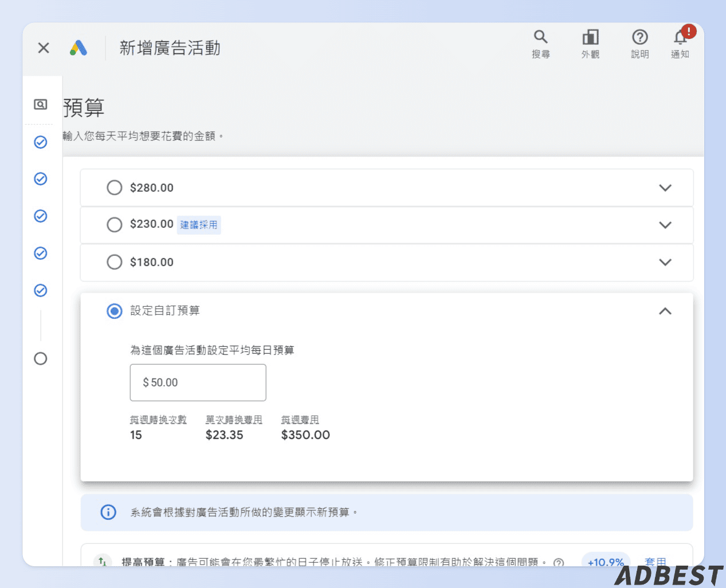Expand the $280.00 budget details
This screenshot has height=588, width=726.
665,187
